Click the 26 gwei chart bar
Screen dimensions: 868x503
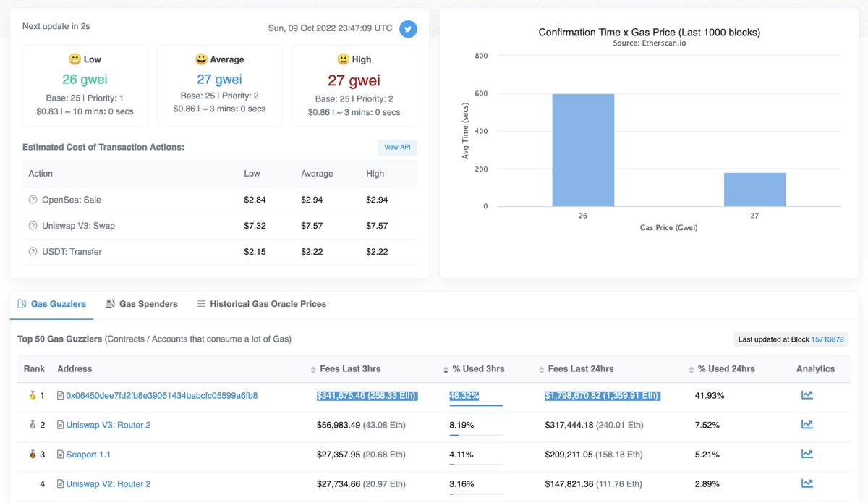tap(583, 151)
